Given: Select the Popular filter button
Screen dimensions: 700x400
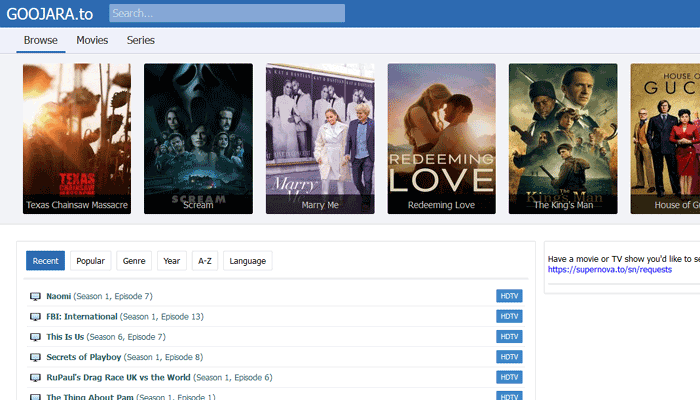Looking at the screenshot, I should [x=91, y=261].
